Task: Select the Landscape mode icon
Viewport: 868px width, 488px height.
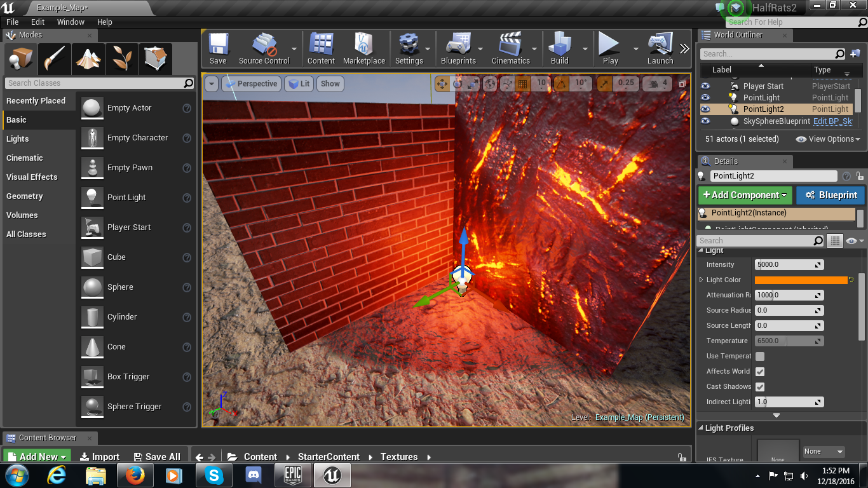Action: point(88,59)
